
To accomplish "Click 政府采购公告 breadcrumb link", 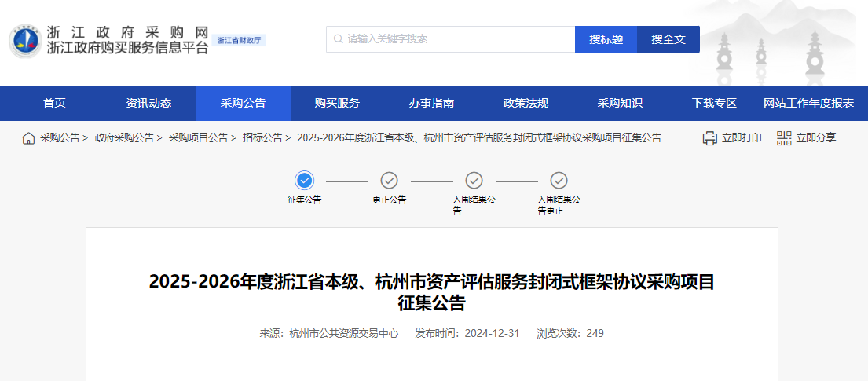I will pyautogui.click(x=124, y=138).
